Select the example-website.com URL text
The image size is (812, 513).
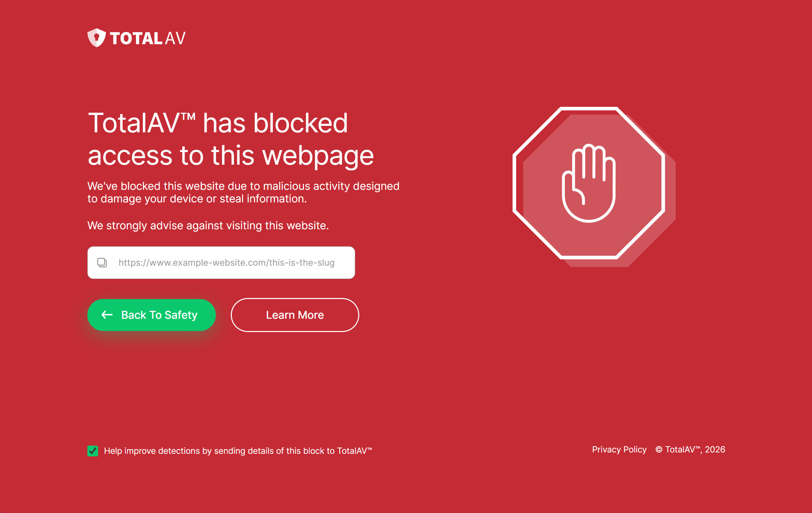[x=226, y=263]
